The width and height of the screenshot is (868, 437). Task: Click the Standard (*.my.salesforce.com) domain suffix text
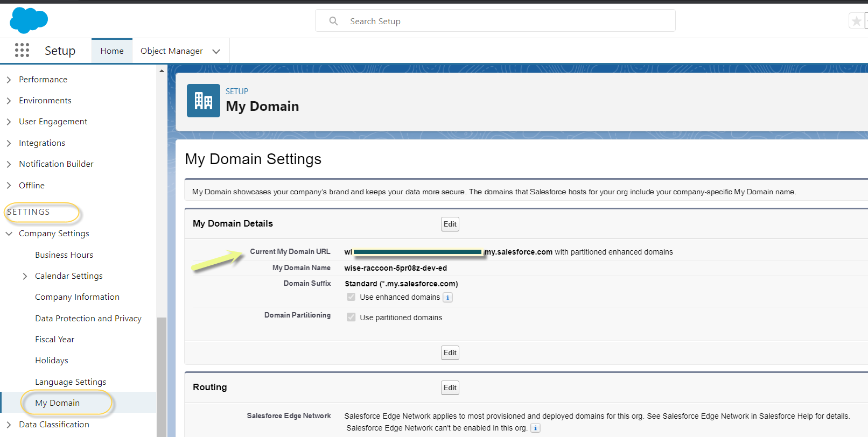pos(401,284)
